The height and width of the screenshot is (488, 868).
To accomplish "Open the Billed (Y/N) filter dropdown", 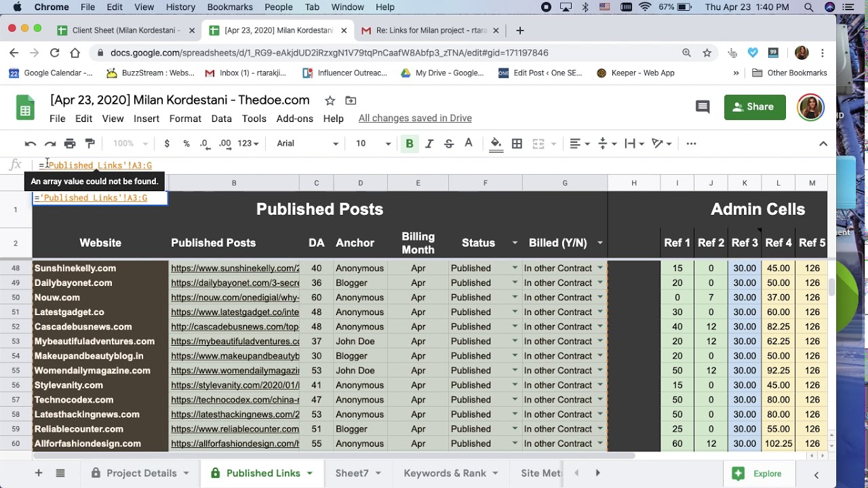I will (600, 243).
